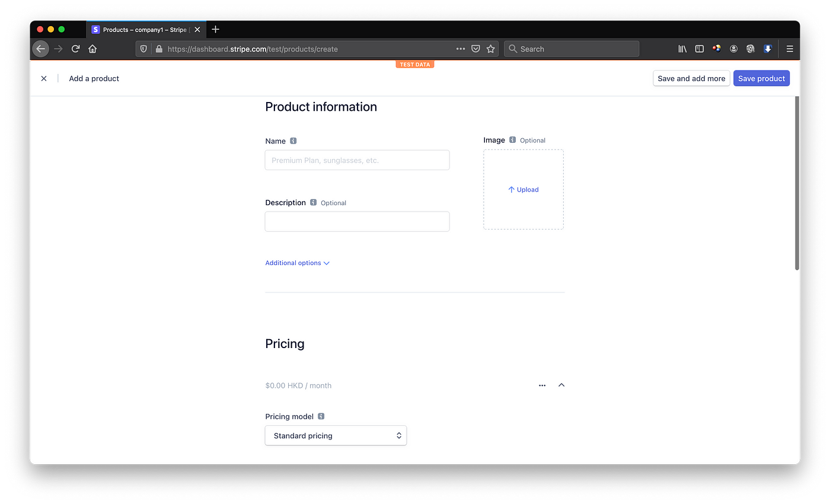Click the Firefox Search box
The image size is (830, 504).
pos(572,49)
